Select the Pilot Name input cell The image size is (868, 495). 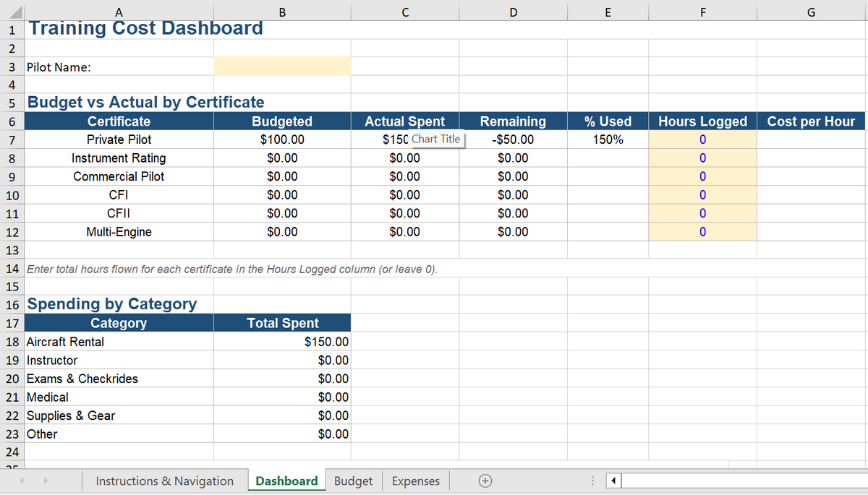coord(282,66)
